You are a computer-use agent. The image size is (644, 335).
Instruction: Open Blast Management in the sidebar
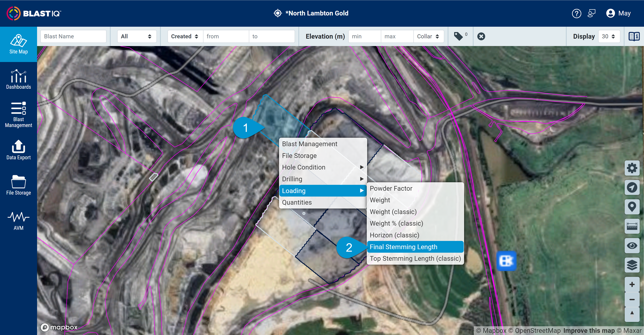point(18,115)
